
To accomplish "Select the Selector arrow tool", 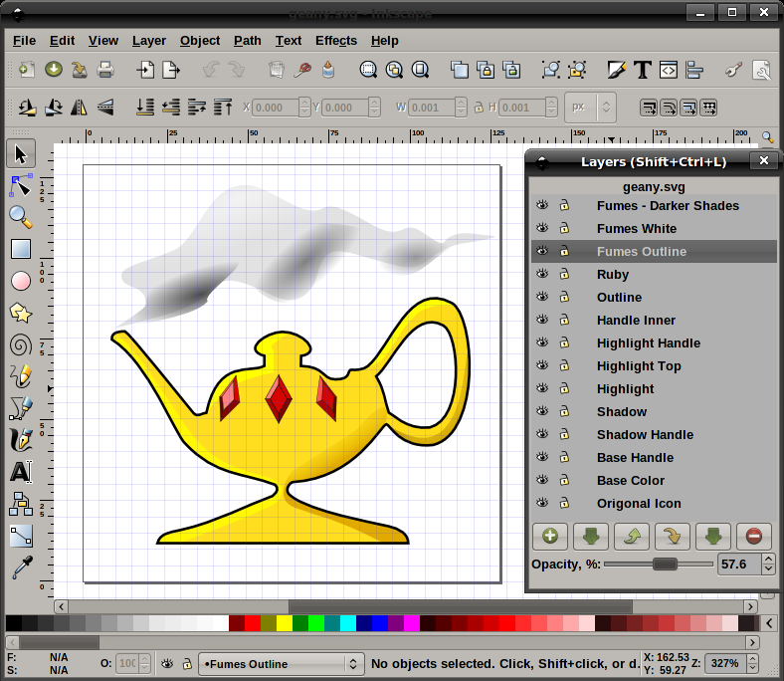I will pos(21,153).
